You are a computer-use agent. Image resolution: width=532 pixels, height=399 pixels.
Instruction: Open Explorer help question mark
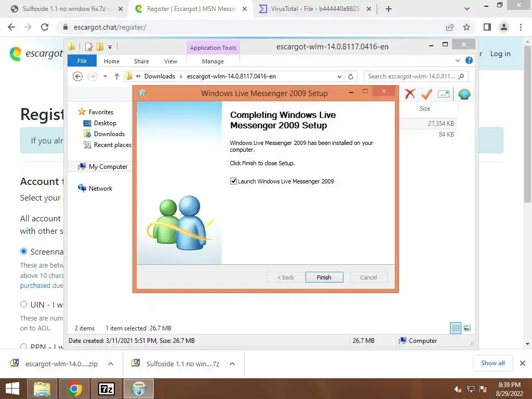pos(469,60)
